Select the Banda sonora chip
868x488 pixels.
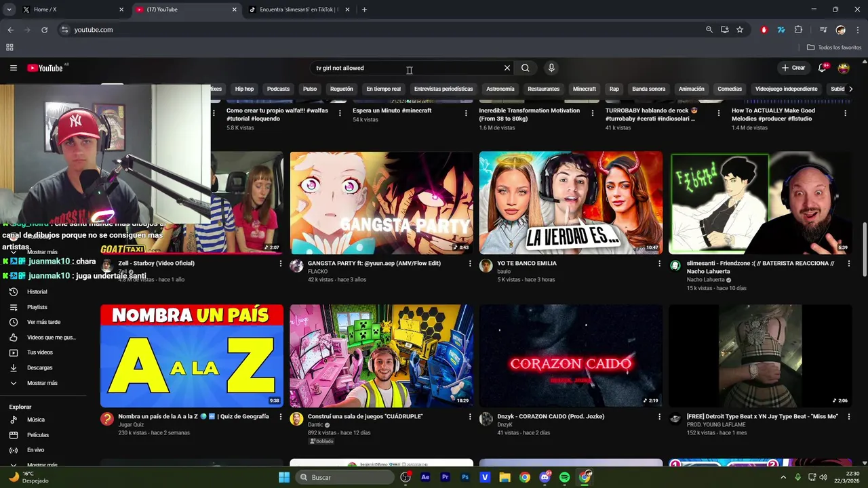pos(648,89)
